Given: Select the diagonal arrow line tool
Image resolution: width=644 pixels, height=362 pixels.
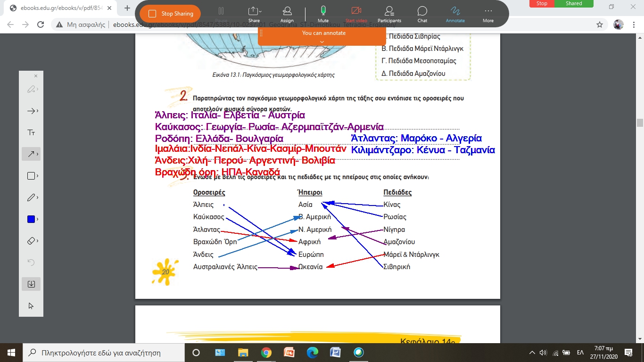Looking at the screenshot, I should 31,154.
